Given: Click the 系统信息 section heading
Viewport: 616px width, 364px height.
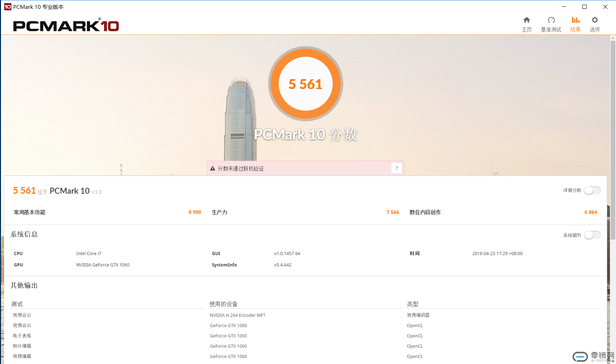Looking at the screenshot, I should (24, 234).
